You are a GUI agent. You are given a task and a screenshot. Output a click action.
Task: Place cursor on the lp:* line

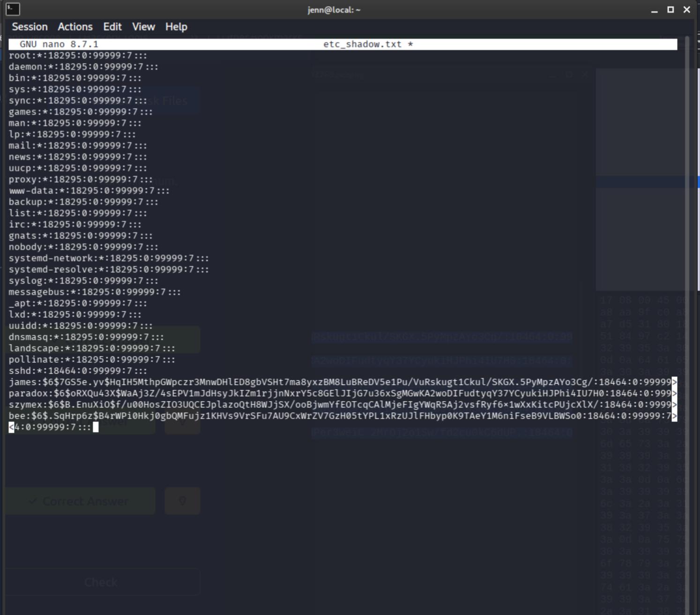point(72,134)
